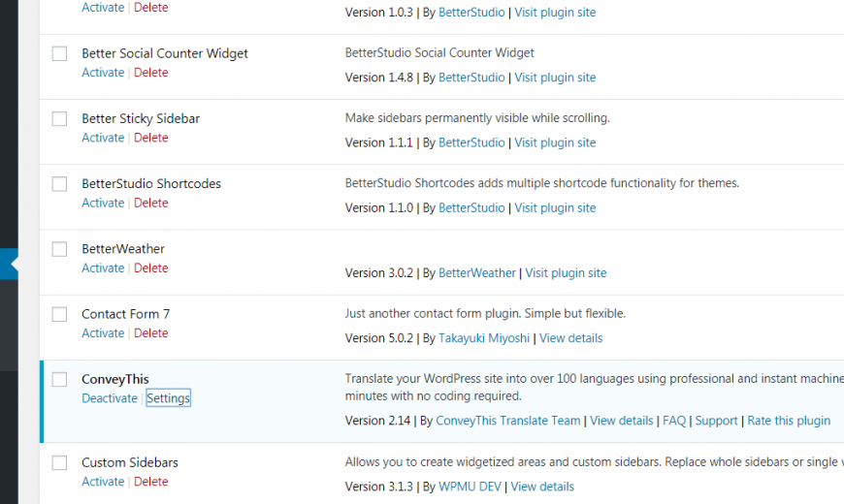This screenshot has width=844, height=504.
Task: Visit plugin site for version 1.0.3 plugin
Action: [555, 13]
